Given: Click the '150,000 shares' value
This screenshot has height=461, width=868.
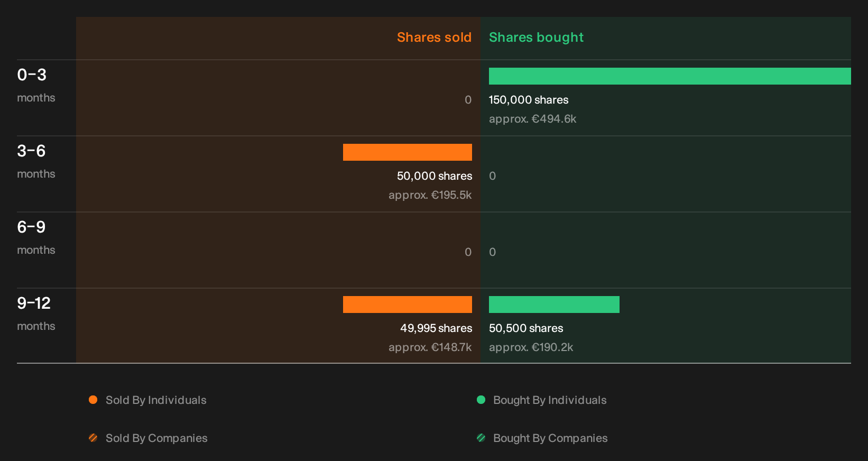Looking at the screenshot, I should tap(529, 100).
